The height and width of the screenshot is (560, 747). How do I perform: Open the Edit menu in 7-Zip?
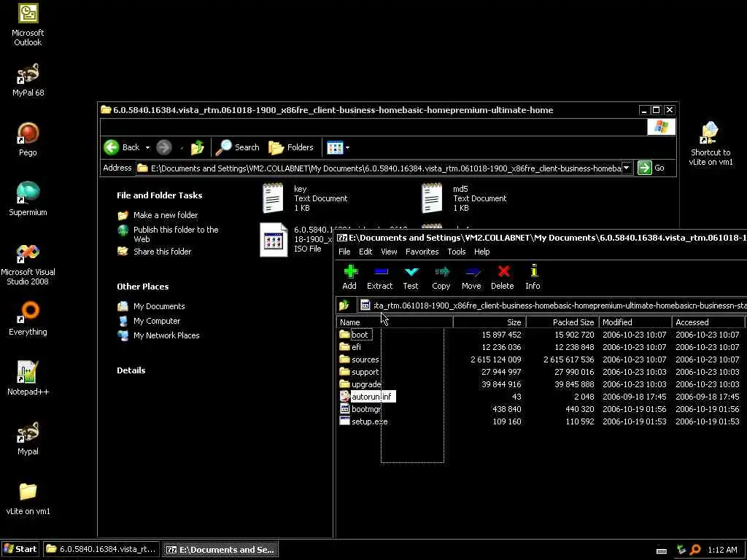365,252
